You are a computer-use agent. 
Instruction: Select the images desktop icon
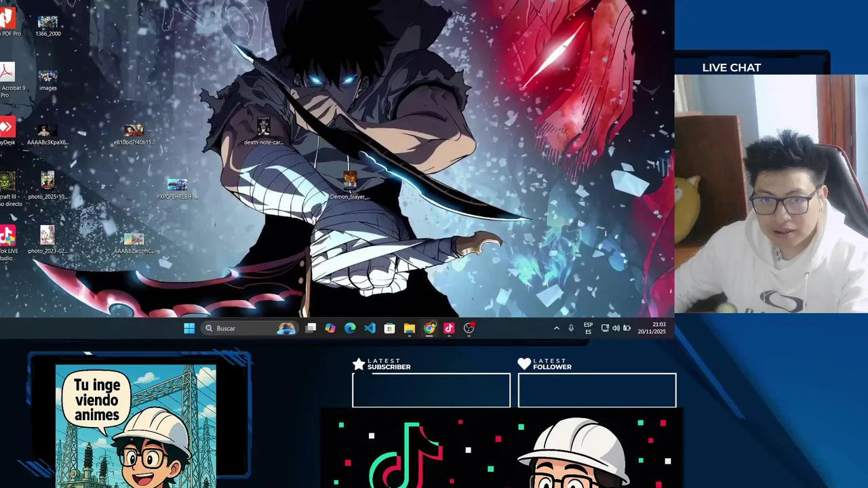coord(47,81)
